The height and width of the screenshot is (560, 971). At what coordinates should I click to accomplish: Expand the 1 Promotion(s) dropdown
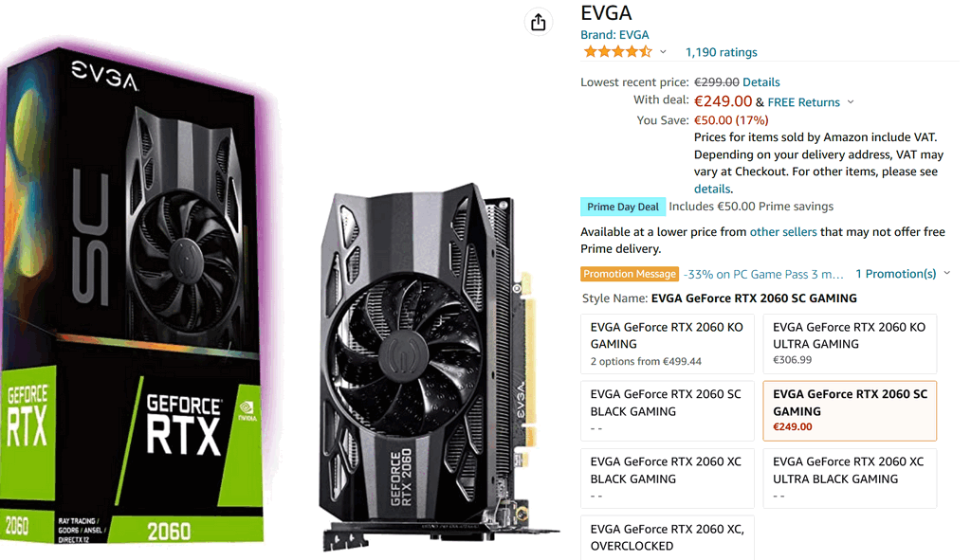click(903, 274)
